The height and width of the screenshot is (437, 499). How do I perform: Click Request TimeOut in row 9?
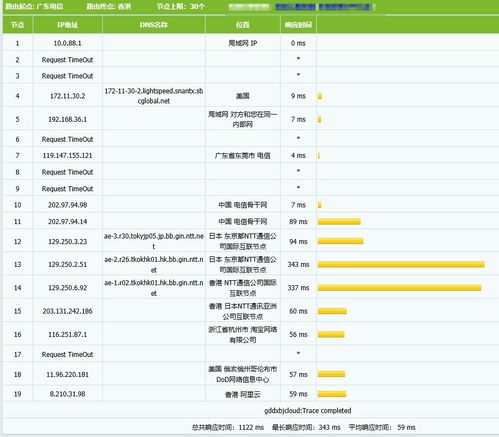pyautogui.click(x=67, y=189)
